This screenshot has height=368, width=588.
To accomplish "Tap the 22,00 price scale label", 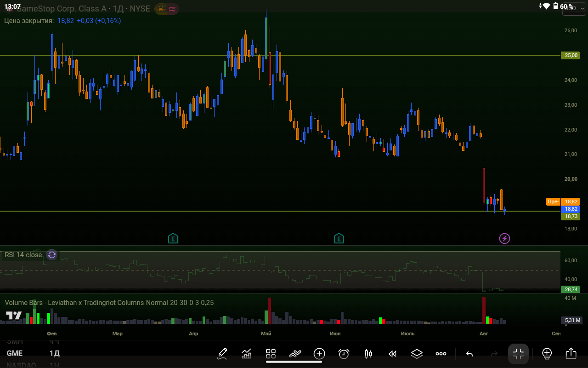I will pyautogui.click(x=571, y=130).
